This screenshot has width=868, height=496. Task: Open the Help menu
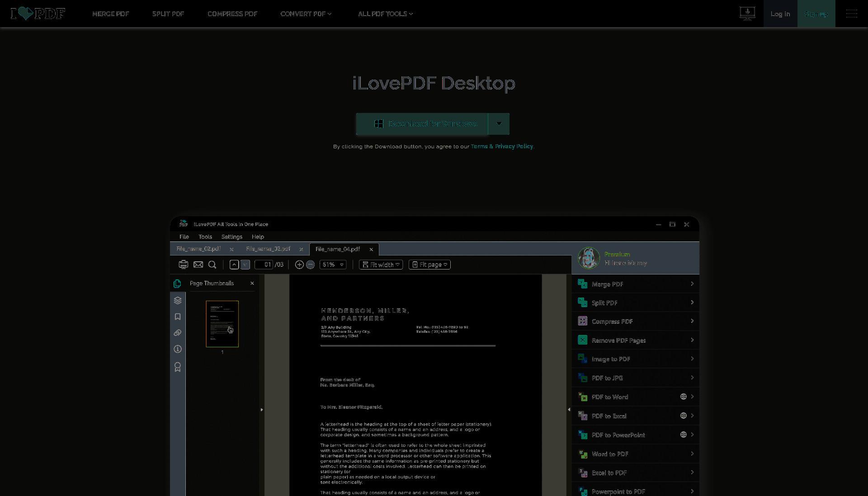point(258,237)
